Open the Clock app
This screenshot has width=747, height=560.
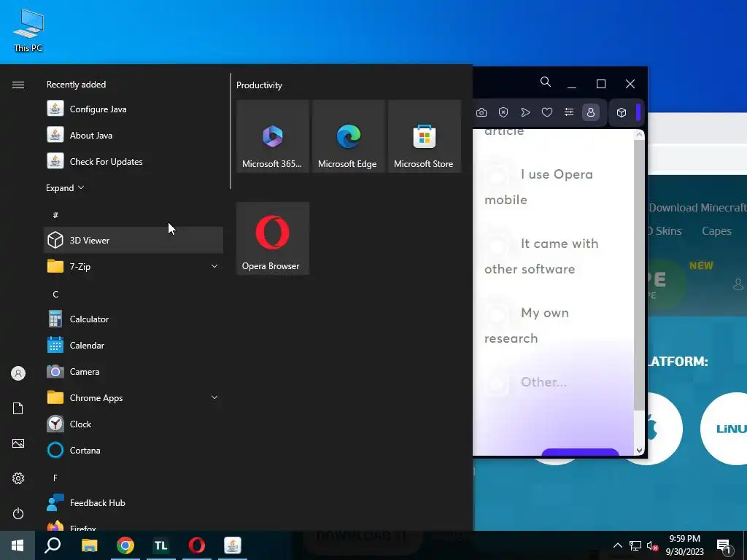[x=133, y=424]
